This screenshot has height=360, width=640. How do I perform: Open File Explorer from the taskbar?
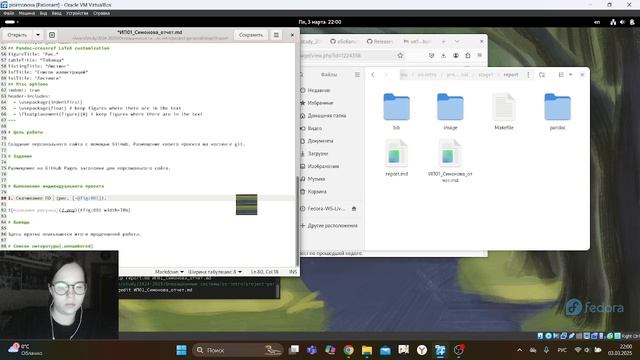[367, 350]
